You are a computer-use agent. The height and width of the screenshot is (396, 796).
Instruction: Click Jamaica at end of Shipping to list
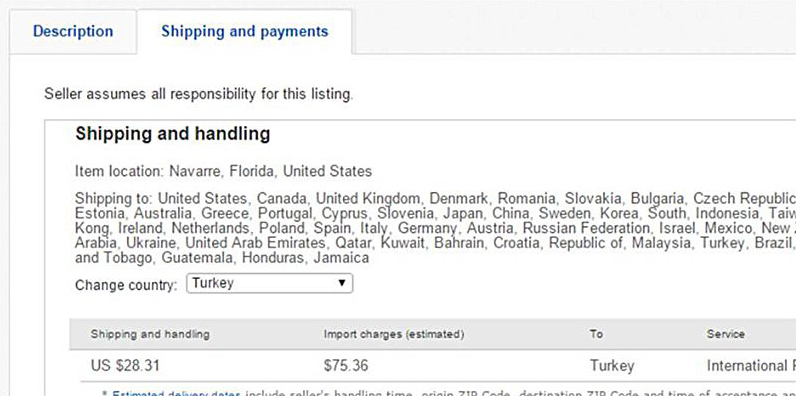click(x=341, y=258)
